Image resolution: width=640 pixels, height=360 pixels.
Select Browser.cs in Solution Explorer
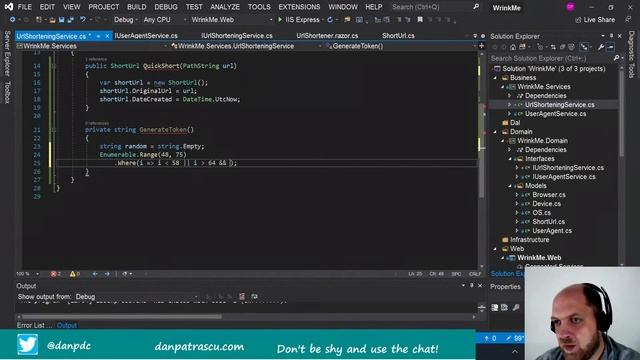click(549, 195)
